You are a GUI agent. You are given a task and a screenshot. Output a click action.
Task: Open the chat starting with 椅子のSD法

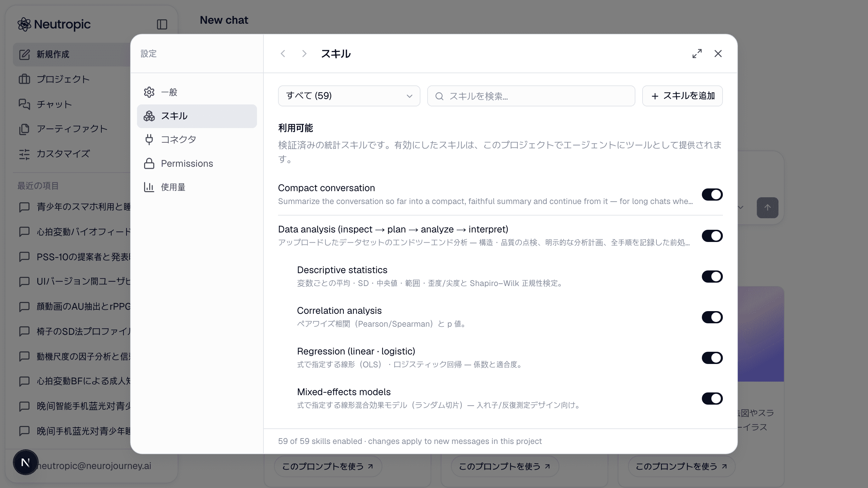pyautogui.click(x=72, y=331)
